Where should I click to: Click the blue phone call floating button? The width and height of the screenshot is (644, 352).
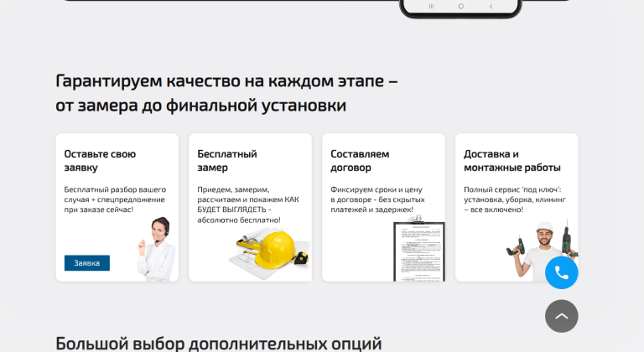coord(561,273)
